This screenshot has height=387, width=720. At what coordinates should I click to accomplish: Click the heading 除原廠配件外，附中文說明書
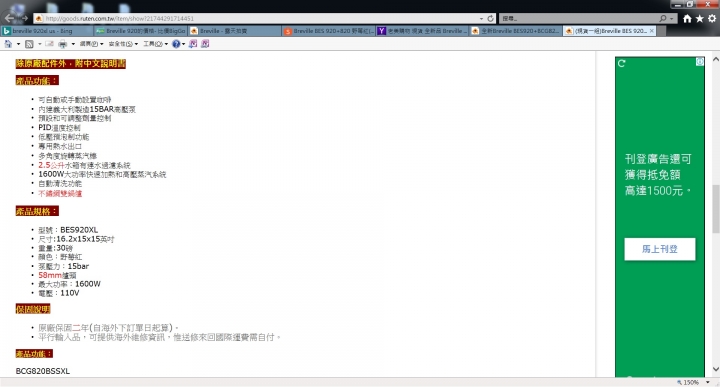(70, 64)
